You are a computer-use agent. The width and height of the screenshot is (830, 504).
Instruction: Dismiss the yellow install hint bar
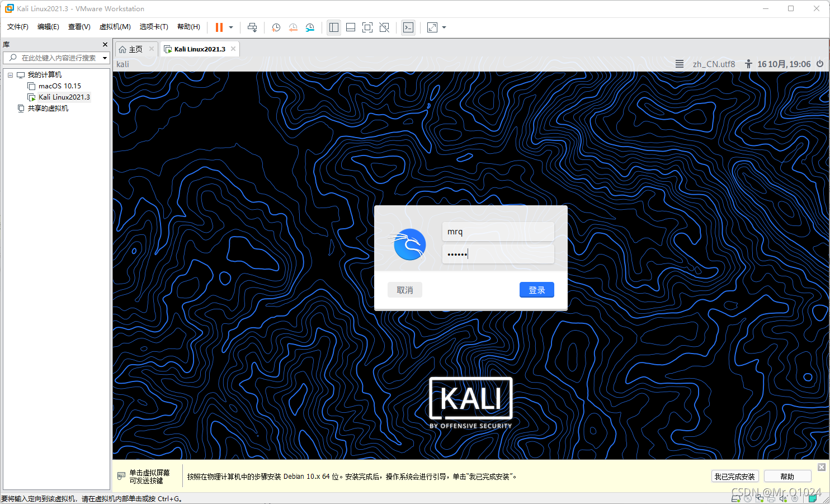pos(822,467)
